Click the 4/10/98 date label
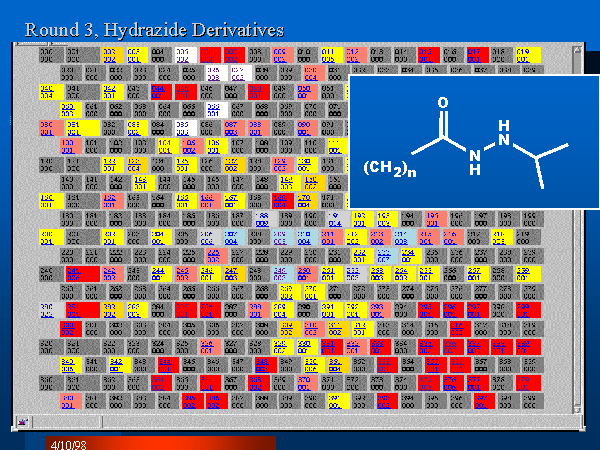 point(66,441)
